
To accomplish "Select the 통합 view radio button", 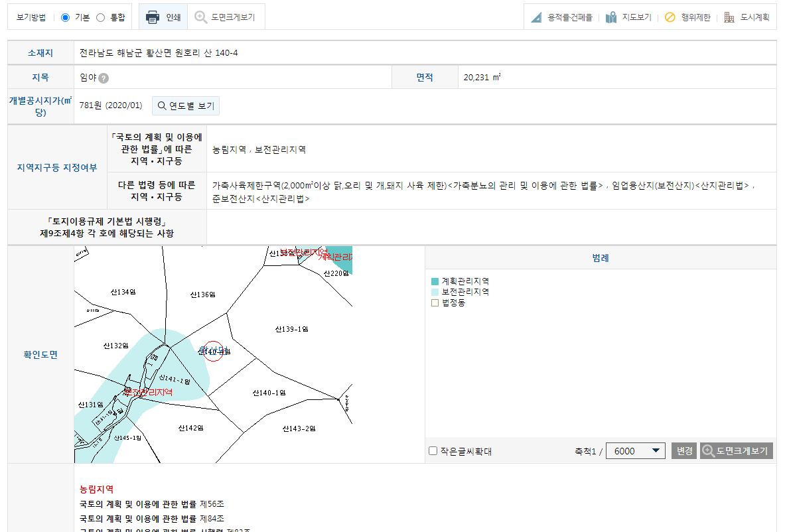I will pos(101,17).
